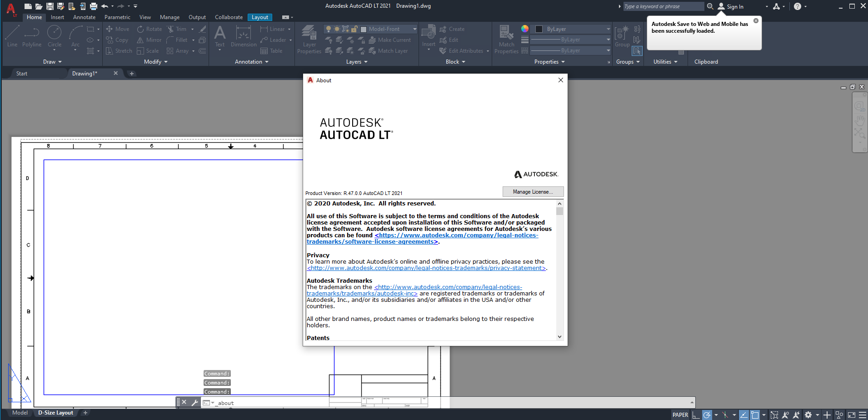Click the Move command in Modify panel

118,29
